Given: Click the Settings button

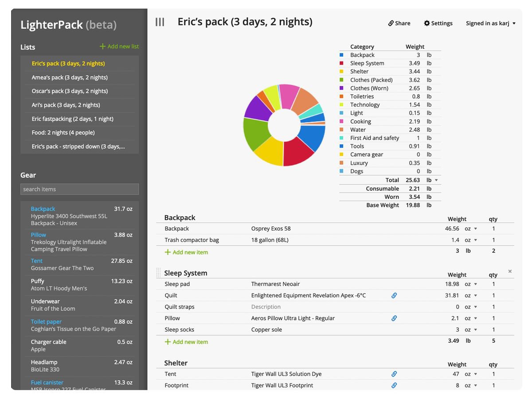Looking at the screenshot, I should point(438,23).
